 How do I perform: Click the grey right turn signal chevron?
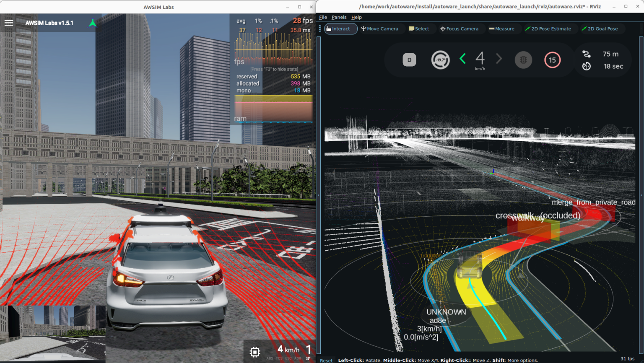pos(499,59)
